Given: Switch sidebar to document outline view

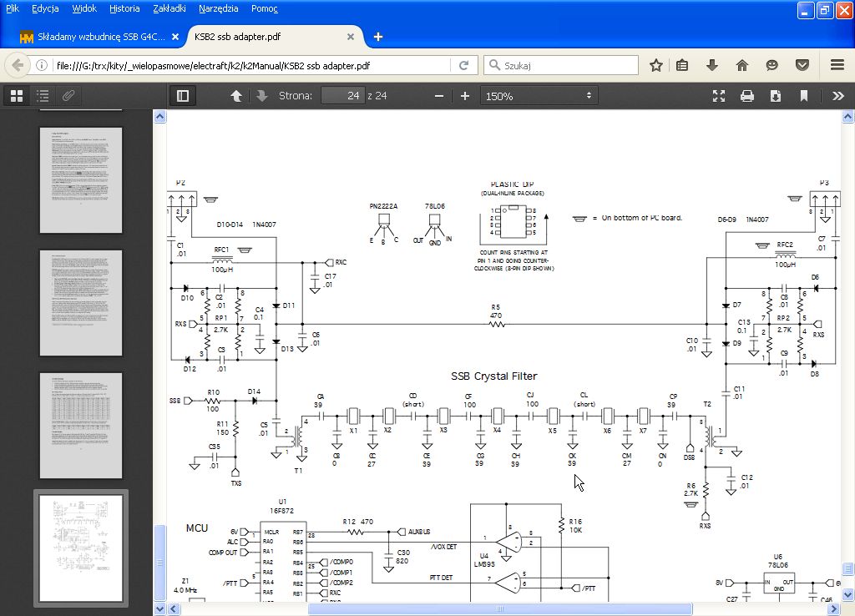Looking at the screenshot, I should click(43, 96).
